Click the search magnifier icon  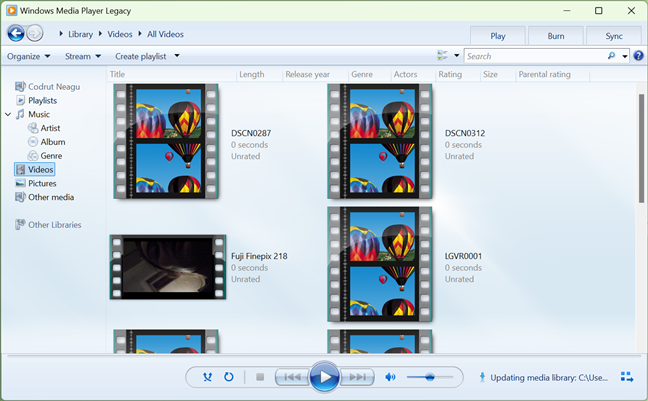(x=611, y=56)
